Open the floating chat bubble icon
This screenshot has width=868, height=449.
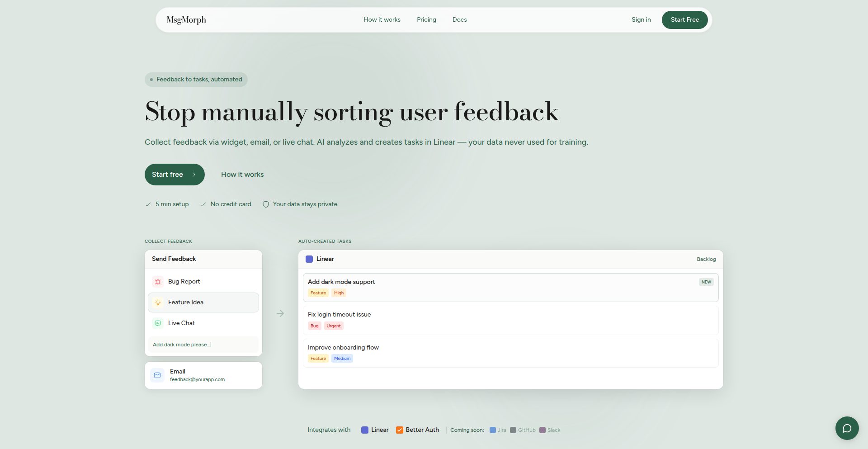tap(847, 428)
